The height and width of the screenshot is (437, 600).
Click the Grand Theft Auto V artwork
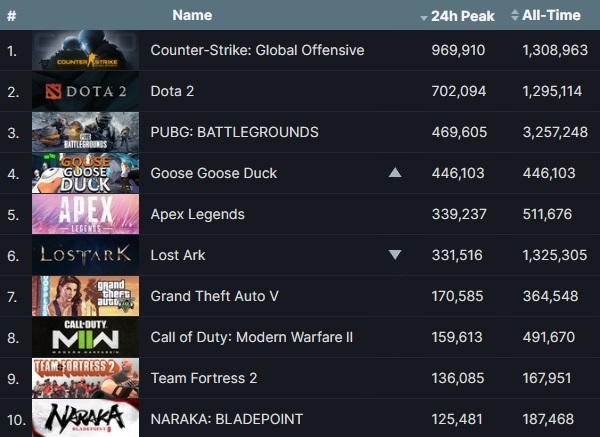point(85,296)
